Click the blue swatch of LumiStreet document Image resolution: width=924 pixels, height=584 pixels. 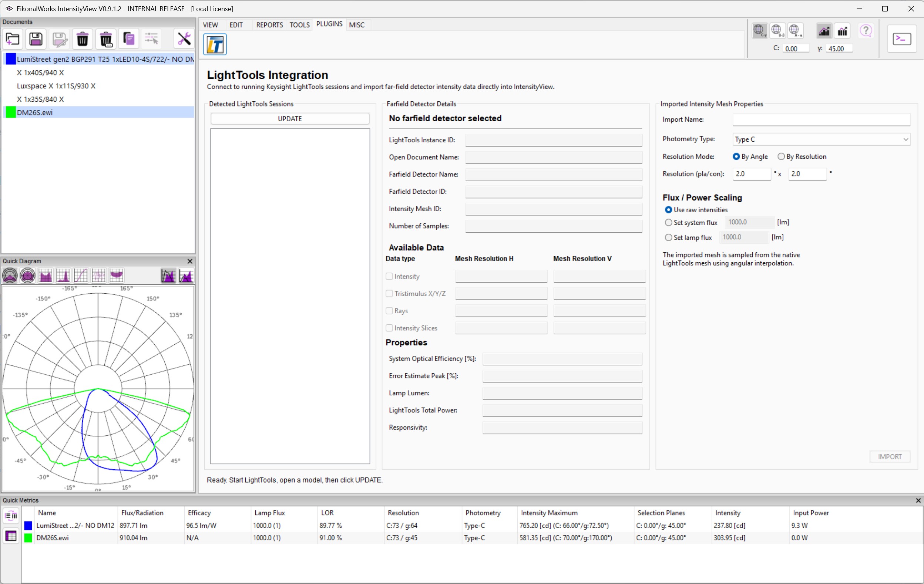tap(11, 59)
